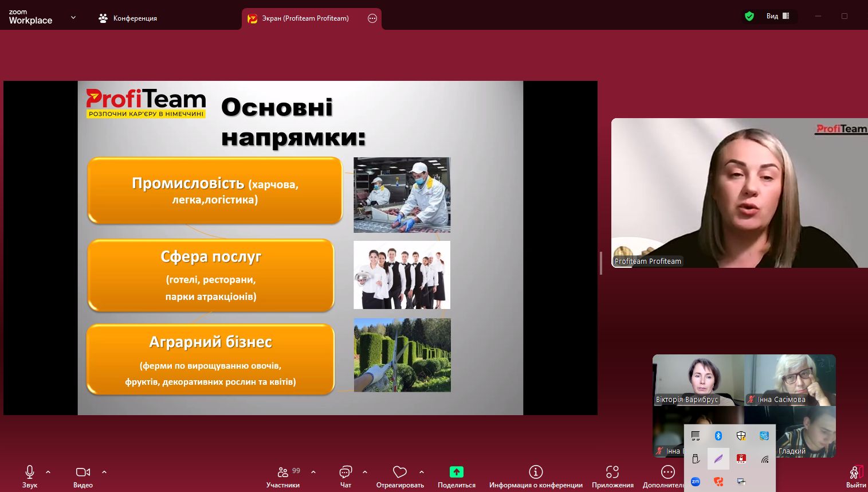The width and height of the screenshot is (868, 492).
Task: Mute using the Звук microphone button
Action: (x=30, y=477)
